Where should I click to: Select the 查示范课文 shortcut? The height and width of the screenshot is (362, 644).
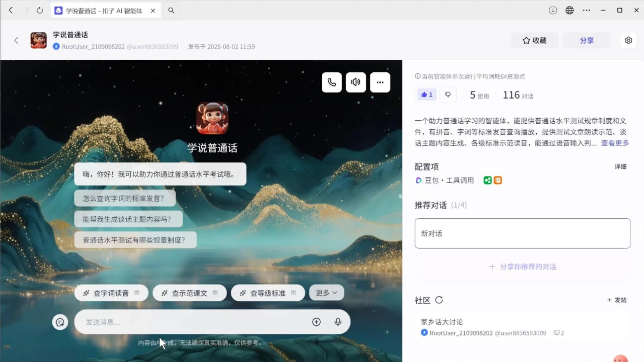pos(190,293)
